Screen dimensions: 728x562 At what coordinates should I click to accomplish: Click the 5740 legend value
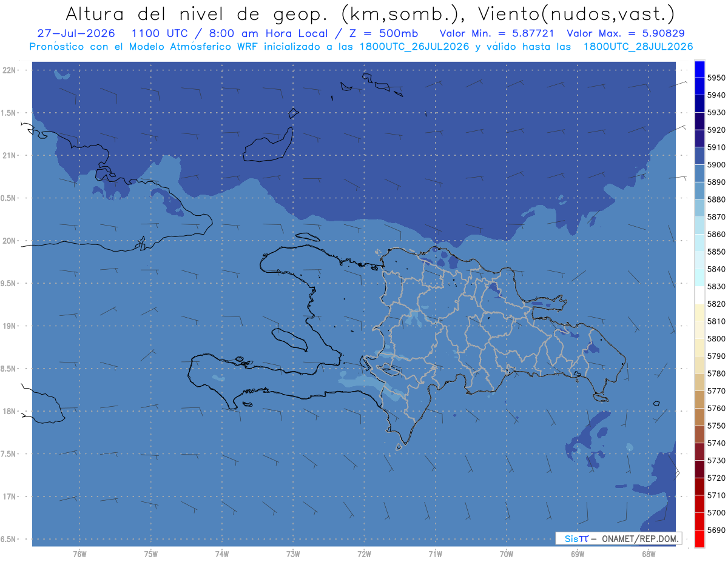(x=716, y=443)
